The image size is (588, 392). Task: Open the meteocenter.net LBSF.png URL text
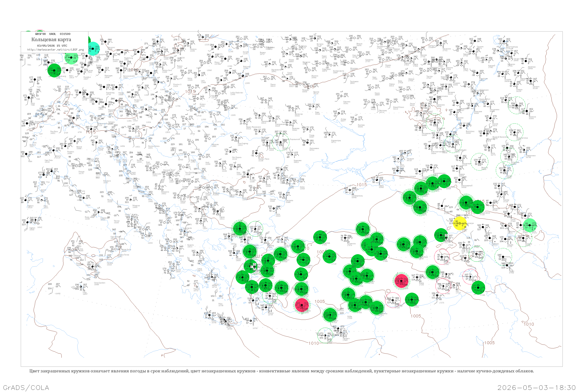[55, 50]
